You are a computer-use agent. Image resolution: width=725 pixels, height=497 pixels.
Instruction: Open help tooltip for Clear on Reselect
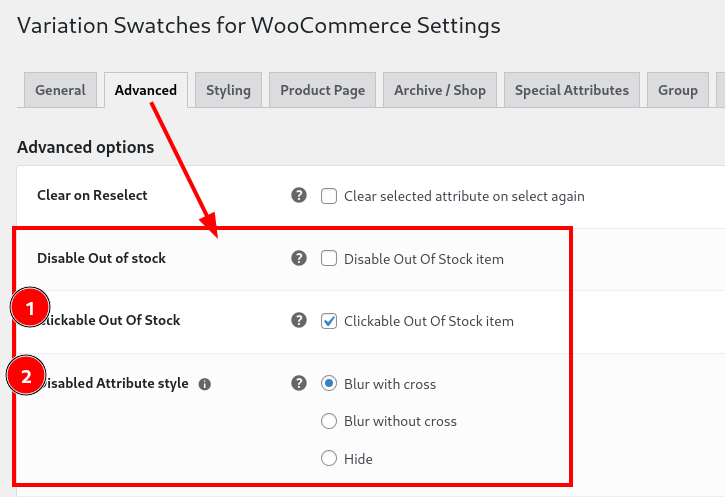click(299, 195)
